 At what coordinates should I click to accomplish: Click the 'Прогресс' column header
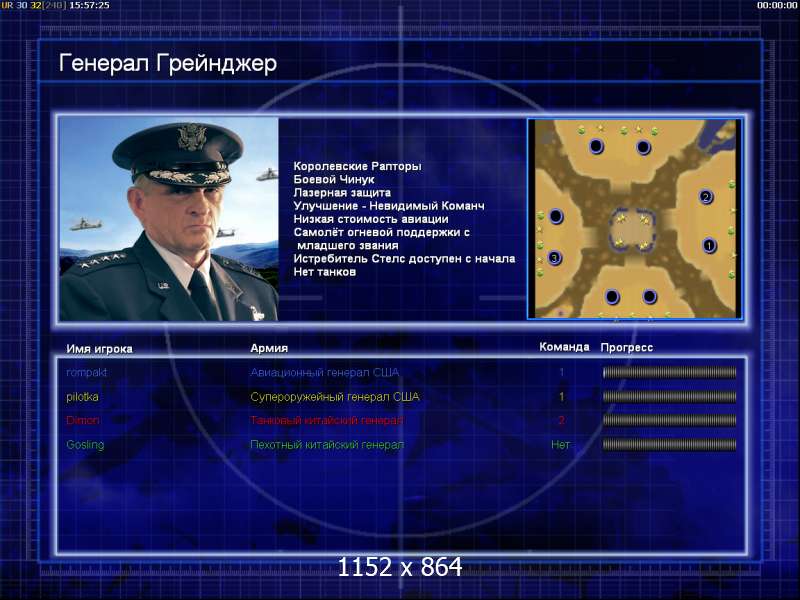[627, 347]
